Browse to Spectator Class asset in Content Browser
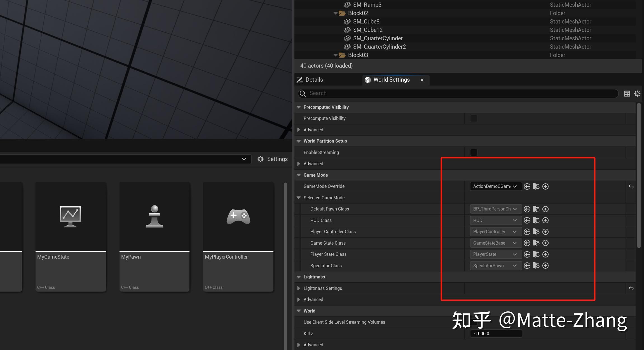644x350 pixels. (x=537, y=266)
